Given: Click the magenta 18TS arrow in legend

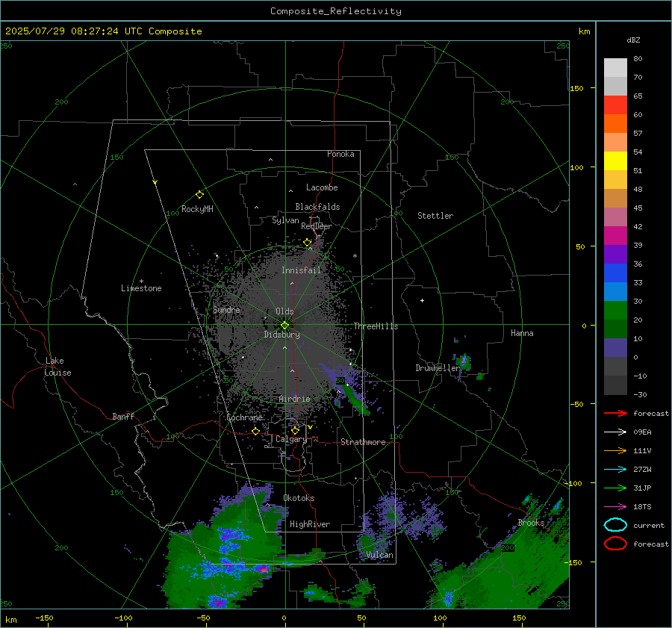Looking at the screenshot, I should [x=615, y=507].
